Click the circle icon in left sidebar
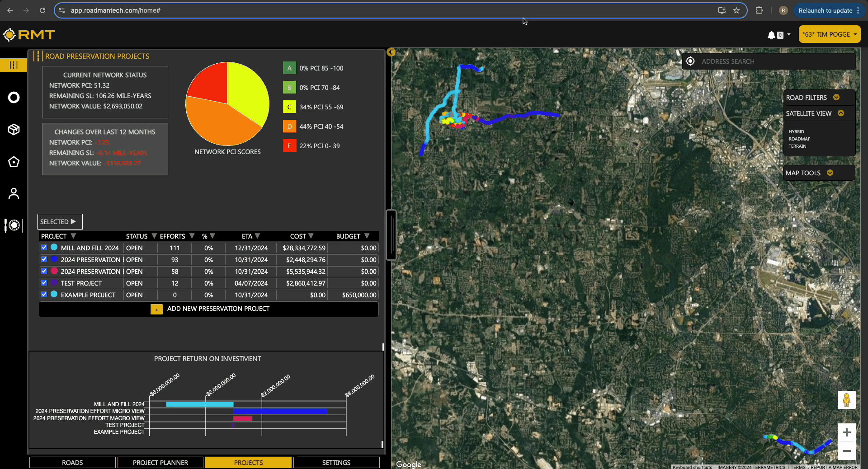Screen dimensions: 868x469 pos(14,98)
